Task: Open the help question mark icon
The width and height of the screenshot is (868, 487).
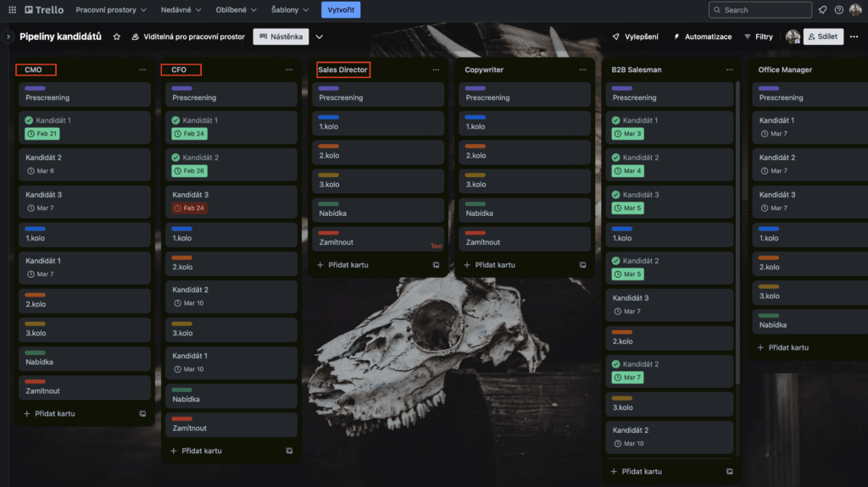Action: click(838, 10)
